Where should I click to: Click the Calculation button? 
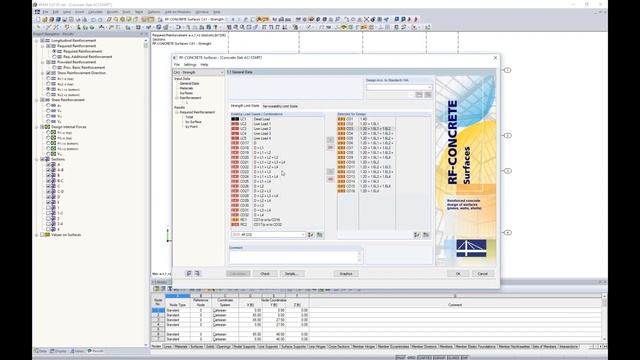[x=238, y=273]
